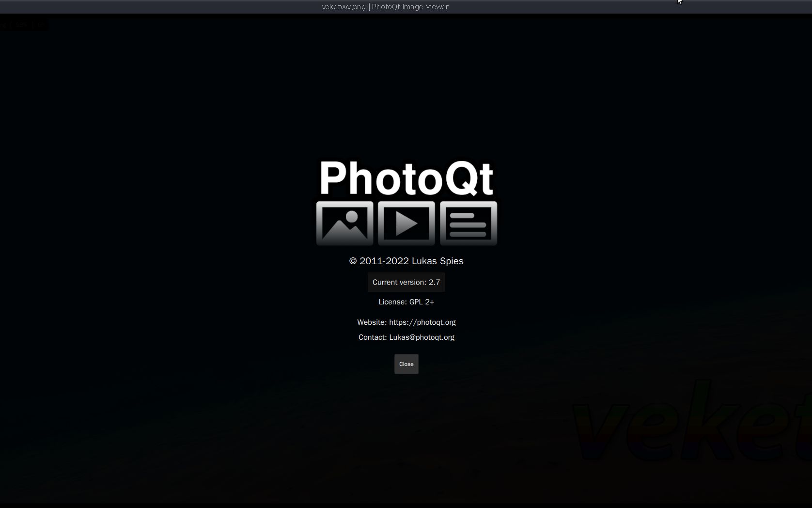Click the © 2011-2022 Lukas Spies line
Screen dimensions: 812x508
(406, 261)
